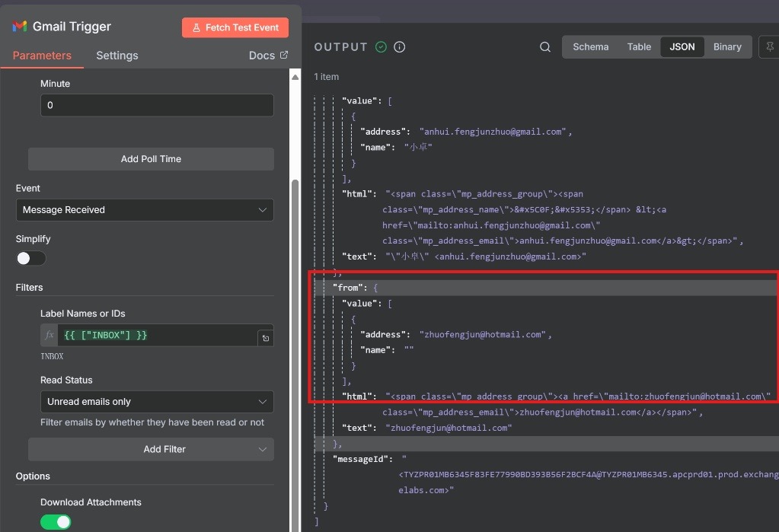Click the green success checkmark icon

(x=381, y=47)
